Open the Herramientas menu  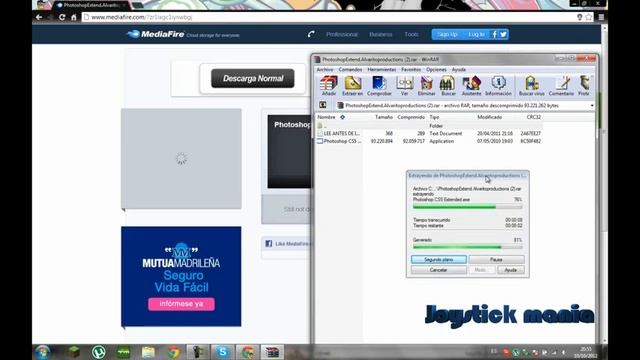382,70
